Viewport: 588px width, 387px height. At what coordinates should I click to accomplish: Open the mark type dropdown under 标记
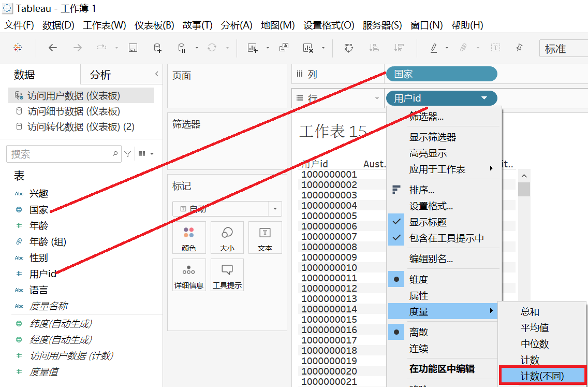[x=227, y=209]
